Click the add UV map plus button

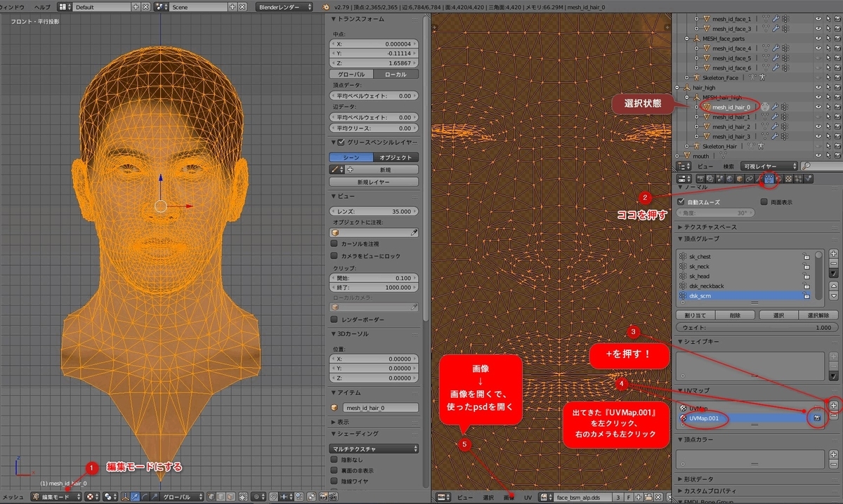click(x=834, y=406)
